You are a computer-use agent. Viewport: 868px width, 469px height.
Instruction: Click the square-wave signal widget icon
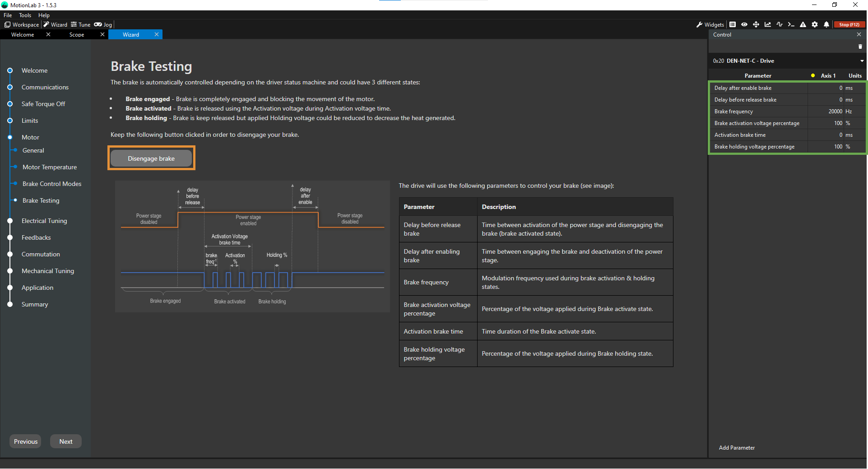click(780, 25)
